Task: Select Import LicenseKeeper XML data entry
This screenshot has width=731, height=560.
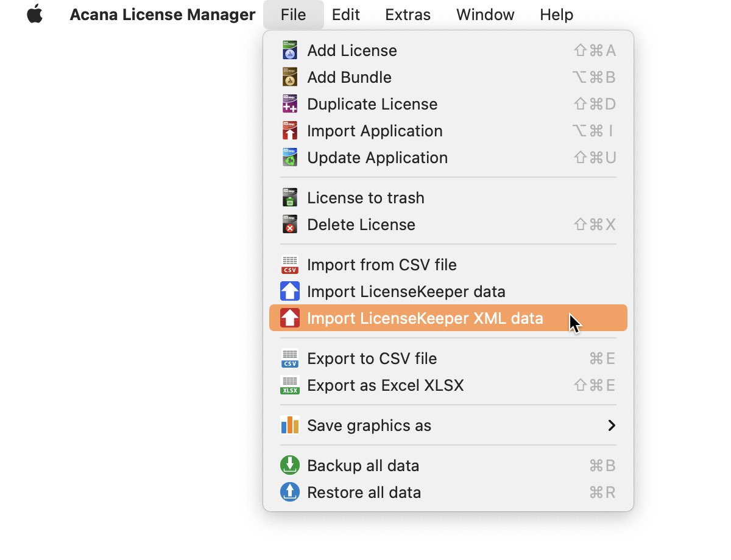Action: click(x=448, y=318)
